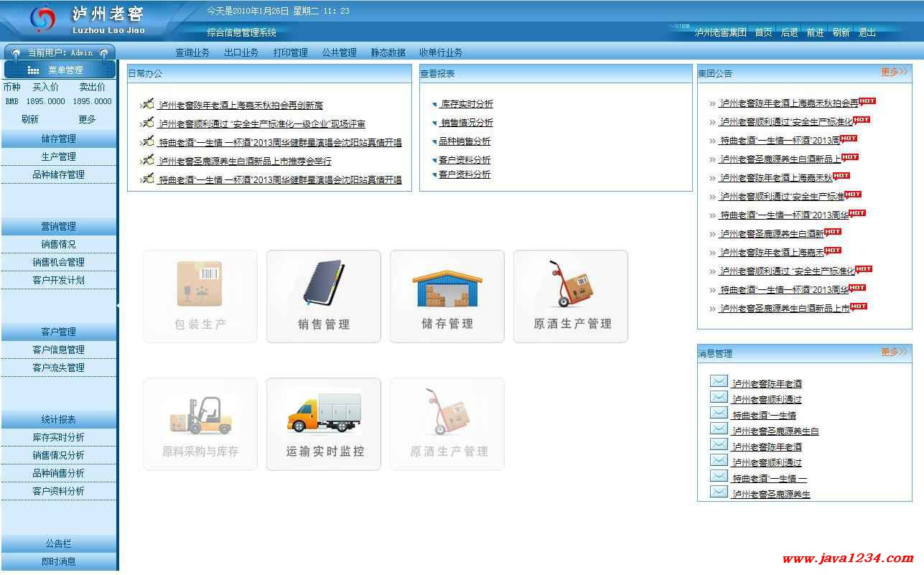Open 库存实时分析 report link in 查看报表
The height and width of the screenshot is (575, 924).
click(x=467, y=104)
